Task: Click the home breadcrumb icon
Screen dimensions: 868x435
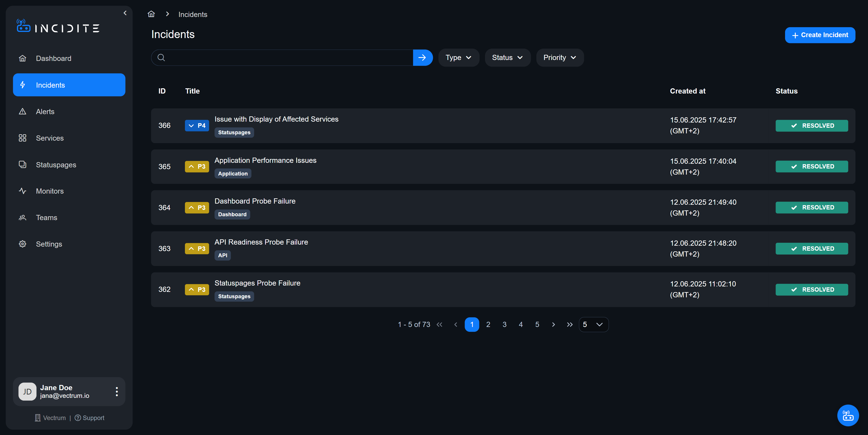Action: click(151, 14)
